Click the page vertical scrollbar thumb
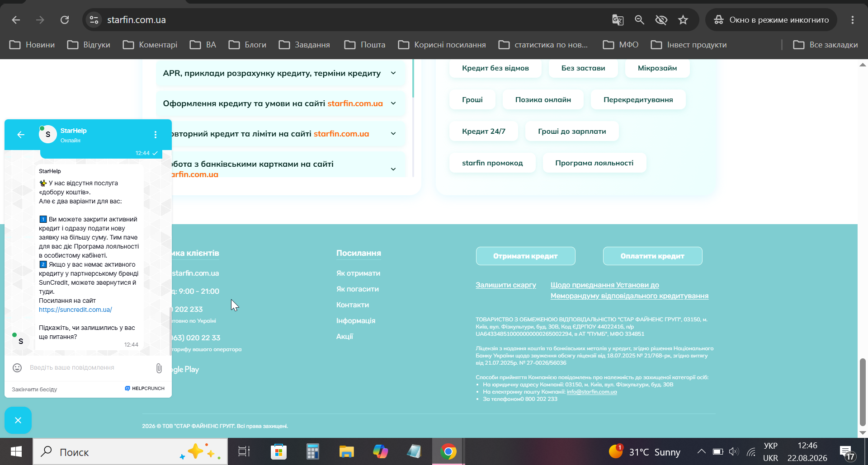The width and height of the screenshot is (868, 465). [x=863, y=392]
